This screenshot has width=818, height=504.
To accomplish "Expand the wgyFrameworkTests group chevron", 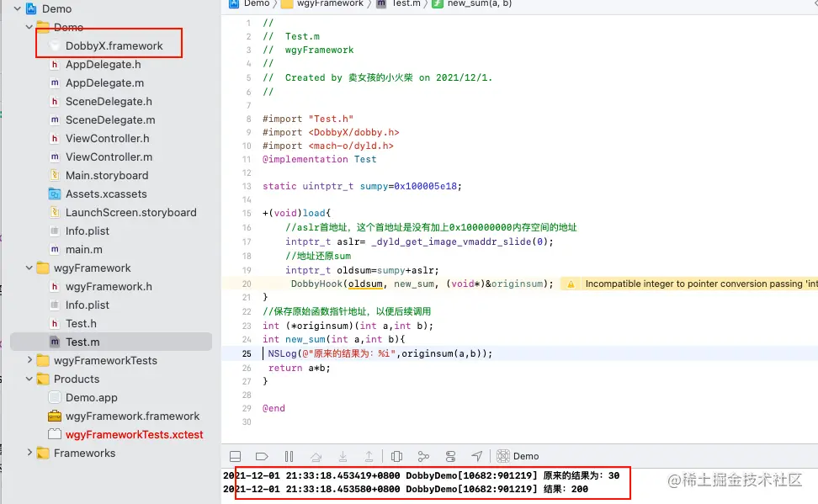I will coord(29,360).
